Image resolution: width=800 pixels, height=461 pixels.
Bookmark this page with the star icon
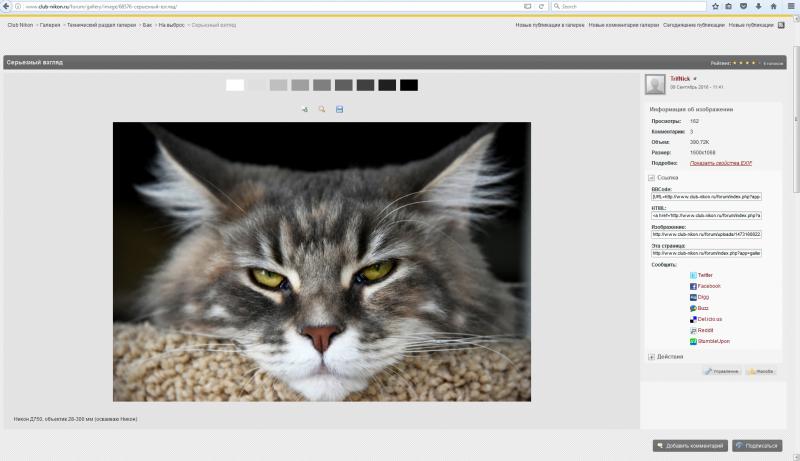pyautogui.click(x=715, y=7)
